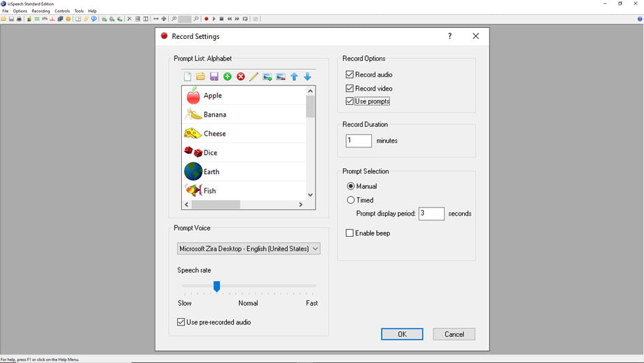Click save icon in main toolbar
This screenshot has width=644, height=363.
pos(11,19)
